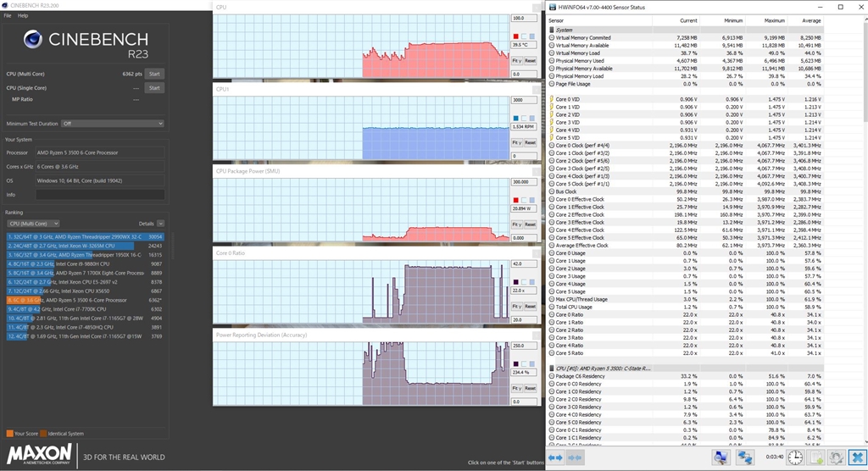Click the 250.0 max field in Power Reporting Deviation graph
The width and height of the screenshot is (868, 471).
(x=524, y=346)
